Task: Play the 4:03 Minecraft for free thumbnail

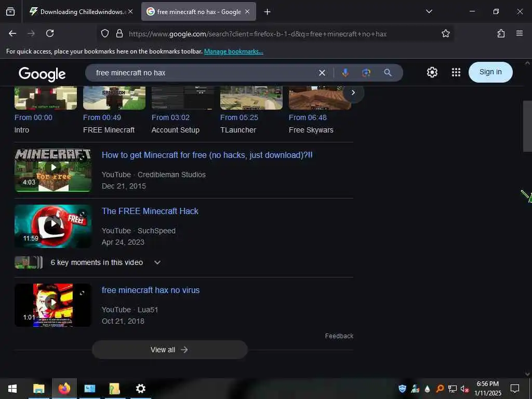Action: (53, 170)
